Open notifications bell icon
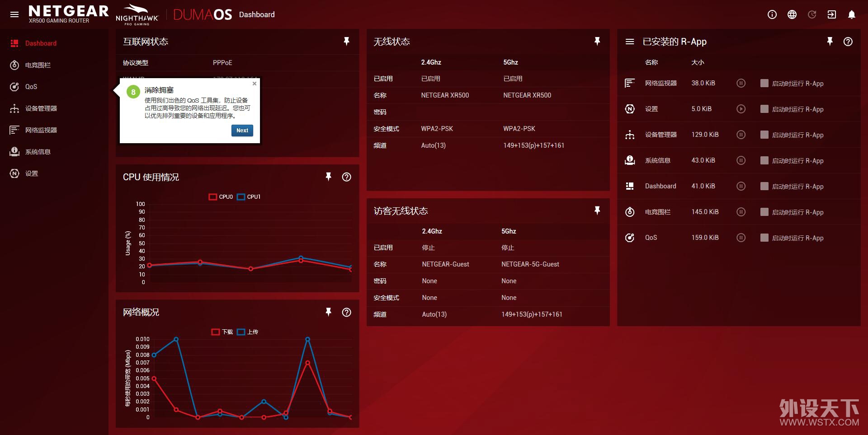The width and height of the screenshot is (868, 435). pos(852,14)
